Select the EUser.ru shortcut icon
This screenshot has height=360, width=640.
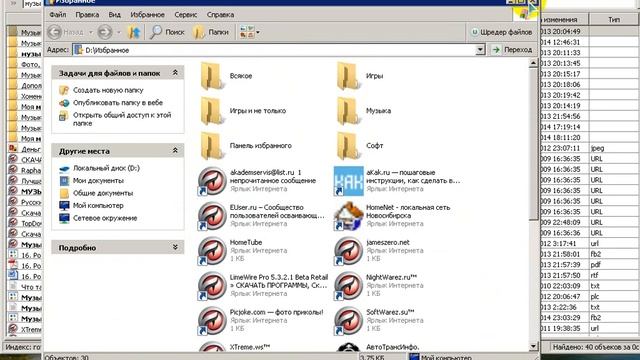click(212, 216)
